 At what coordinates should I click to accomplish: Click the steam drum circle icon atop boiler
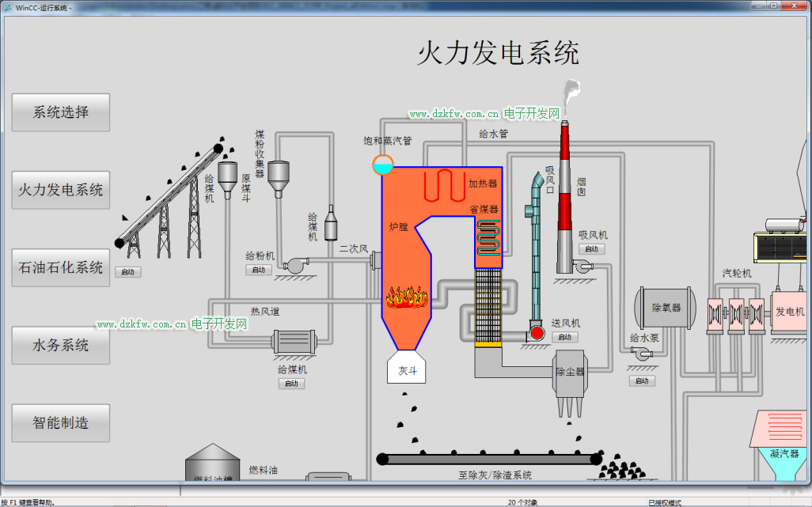point(382,165)
